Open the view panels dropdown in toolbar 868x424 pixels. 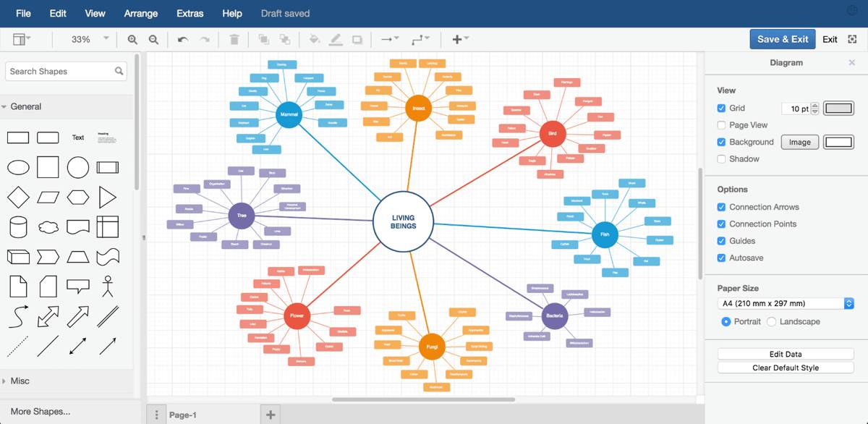click(x=22, y=40)
